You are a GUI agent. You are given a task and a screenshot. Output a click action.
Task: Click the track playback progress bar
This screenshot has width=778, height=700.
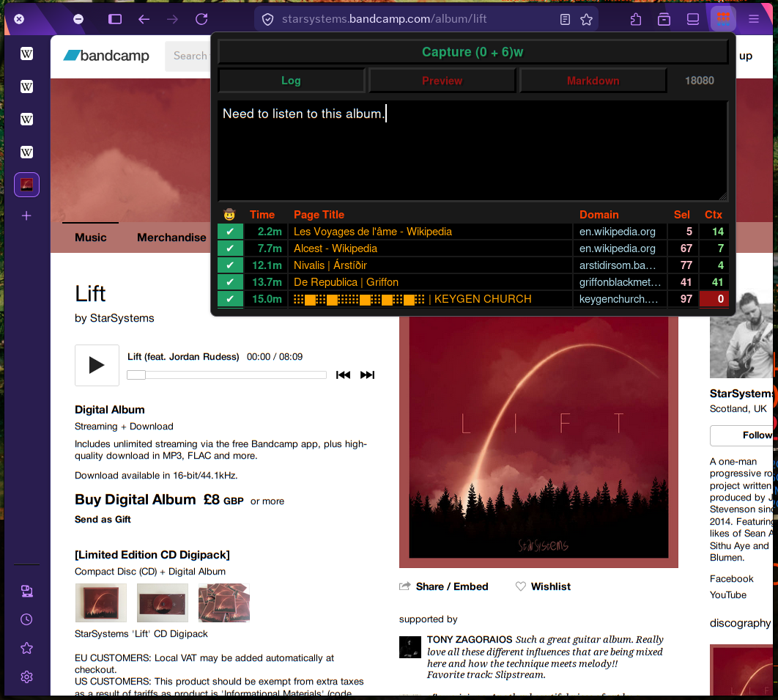(226, 375)
